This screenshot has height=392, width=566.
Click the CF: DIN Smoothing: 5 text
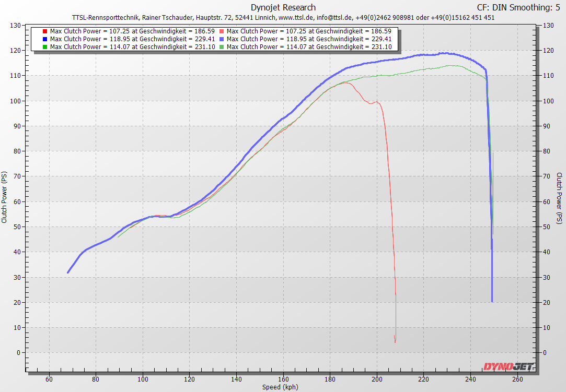click(x=520, y=7)
